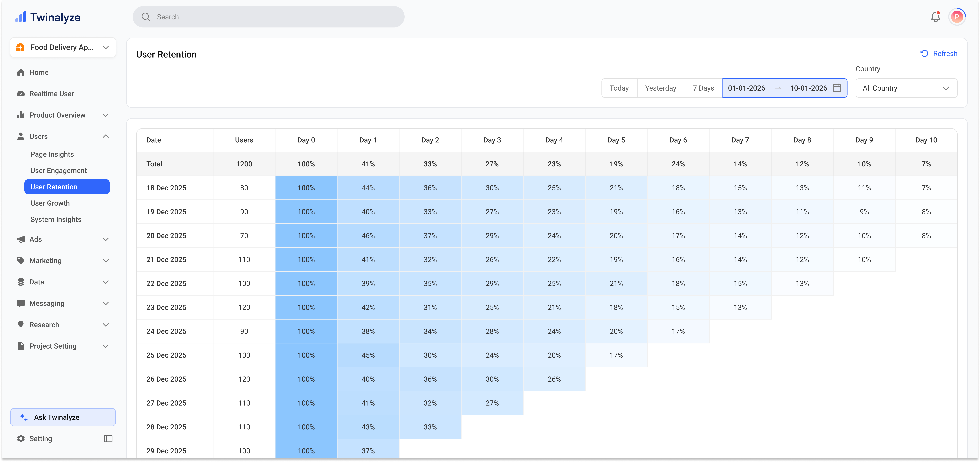Select the User Retention menu item

pos(67,187)
